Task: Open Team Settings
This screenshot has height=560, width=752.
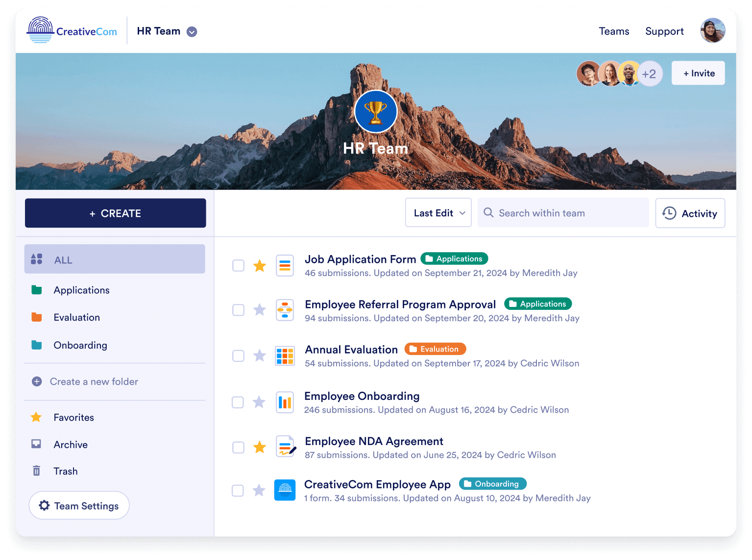Action: 79,506
